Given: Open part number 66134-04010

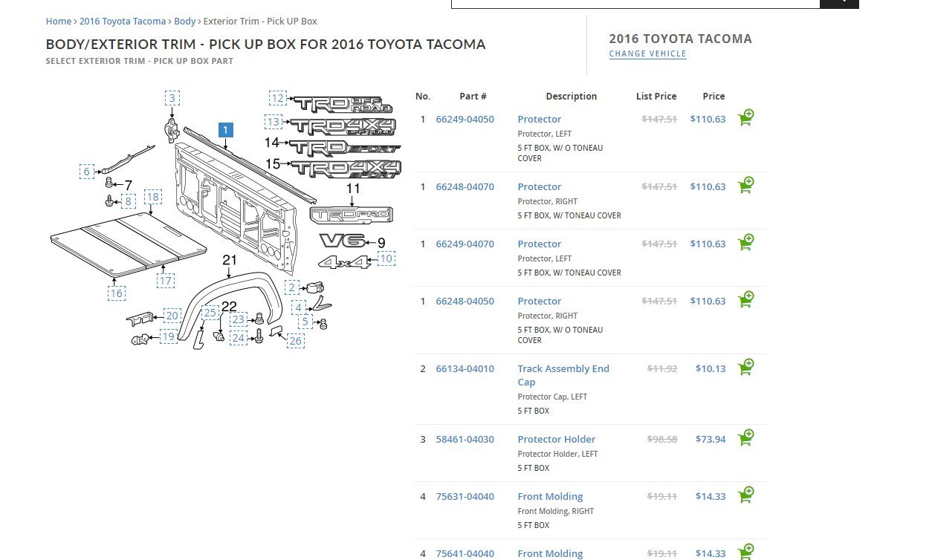Looking at the screenshot, I should [465, 368].
